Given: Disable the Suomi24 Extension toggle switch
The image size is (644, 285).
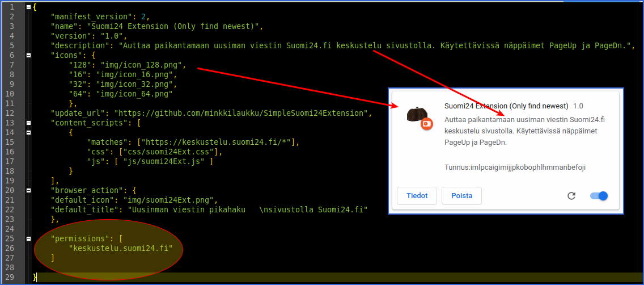Looking at the screenshot, I should (x=599, y=196).
